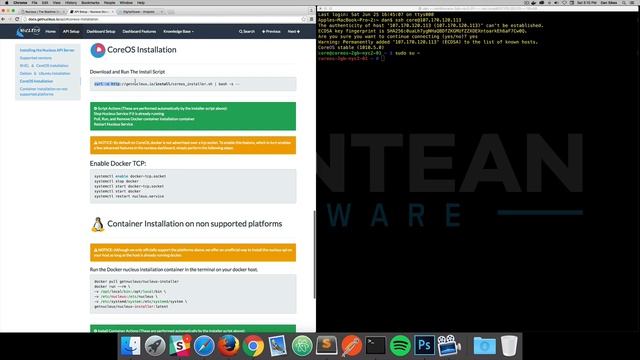The image size is (640, 360).
Task: Expand the Knowledge Base dropdown
Action: (x=178, y=31)
